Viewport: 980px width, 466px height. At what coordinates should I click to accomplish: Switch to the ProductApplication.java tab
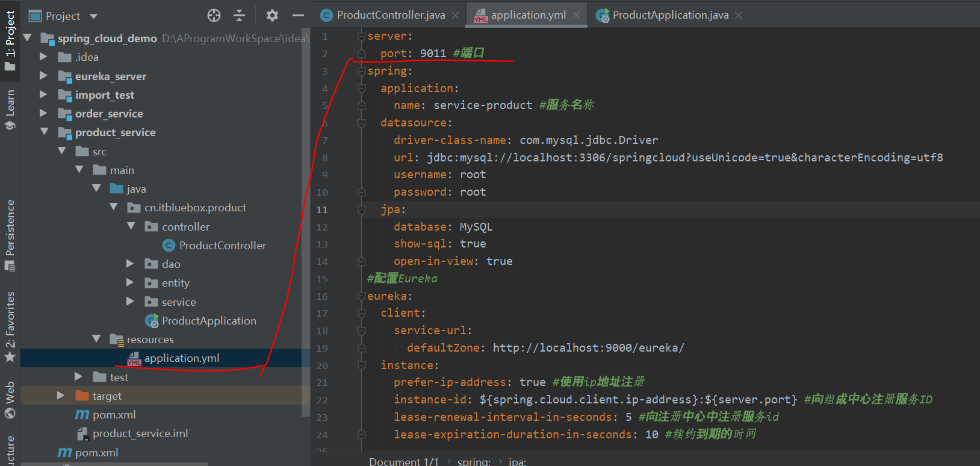(x=669, y=15)
